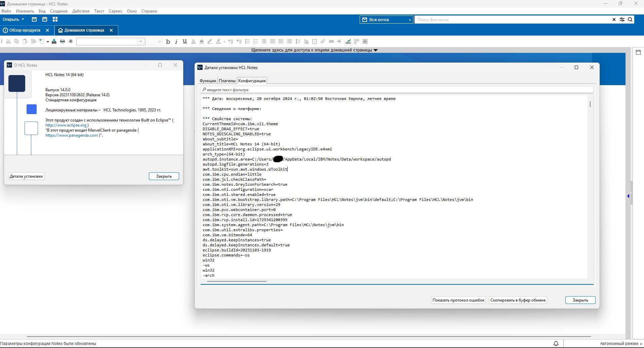
Task: Open the search options sliders icon
Action: pyautogui.click(x=622, y=20)
